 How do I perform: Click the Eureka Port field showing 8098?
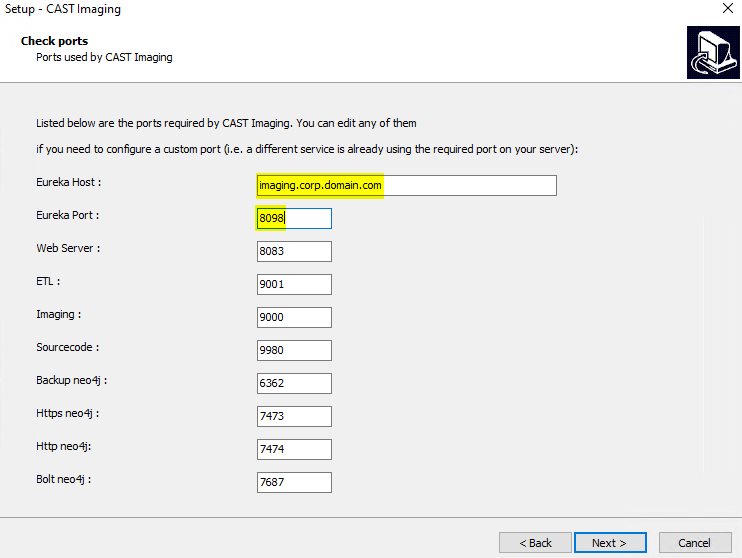click(294, 219)
